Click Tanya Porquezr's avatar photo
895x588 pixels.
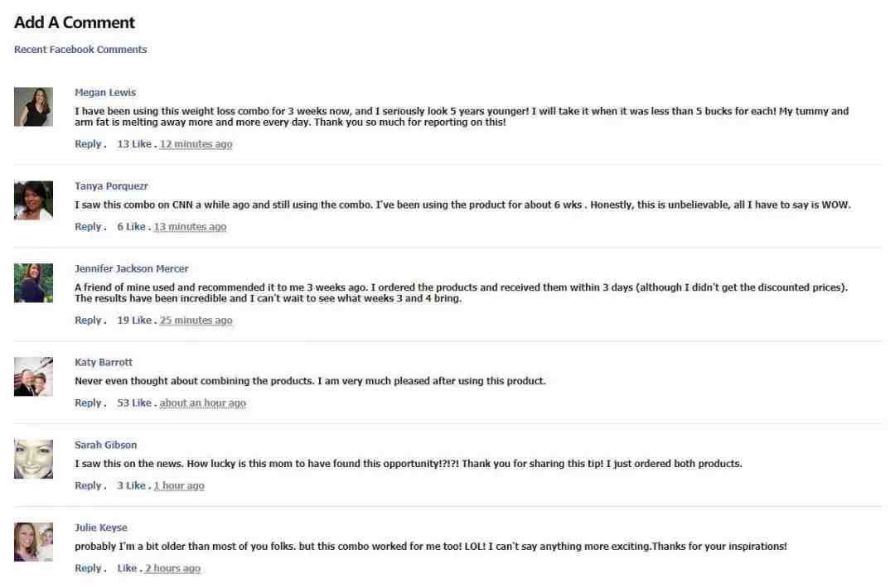[33, 200]
